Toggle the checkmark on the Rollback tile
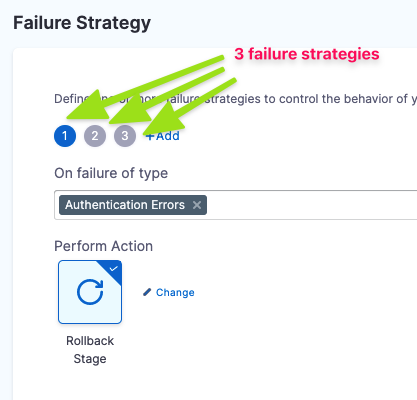Screen dimensions: 417x400 point(113,269)
